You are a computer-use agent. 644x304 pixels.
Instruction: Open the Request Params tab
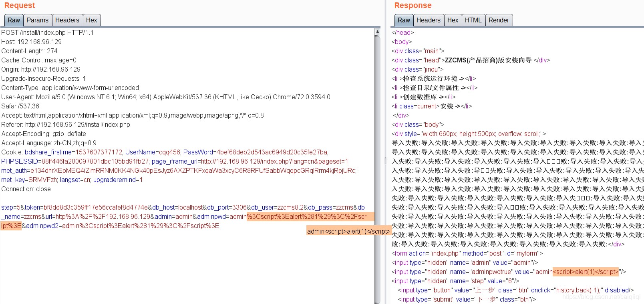38,20
